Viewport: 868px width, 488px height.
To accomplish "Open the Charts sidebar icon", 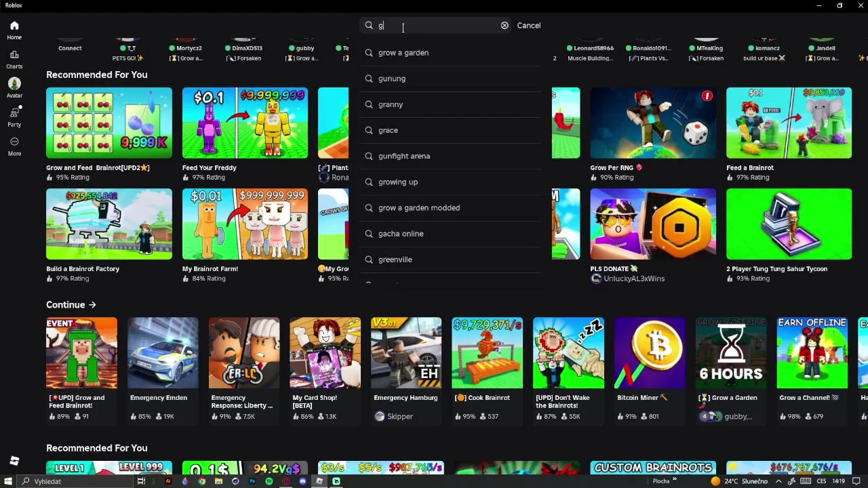I will point(14,59).
